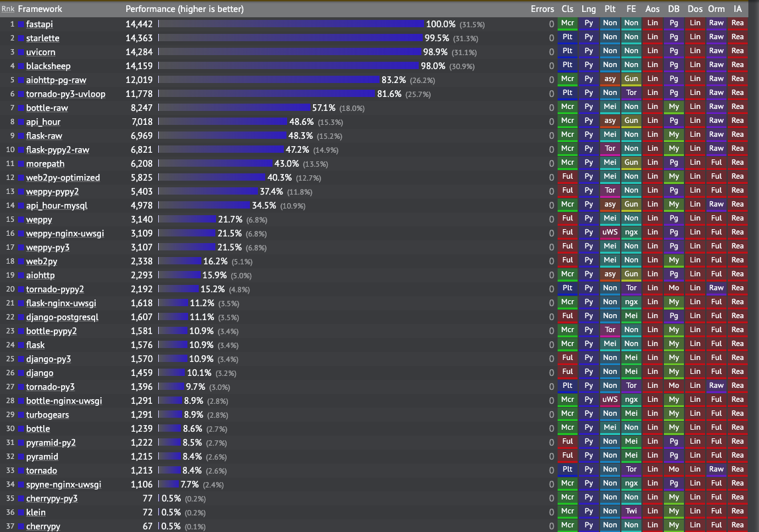The image size is (759, 532).
Task: Select the Rnk column header
Action: click(x=8, y=9)
